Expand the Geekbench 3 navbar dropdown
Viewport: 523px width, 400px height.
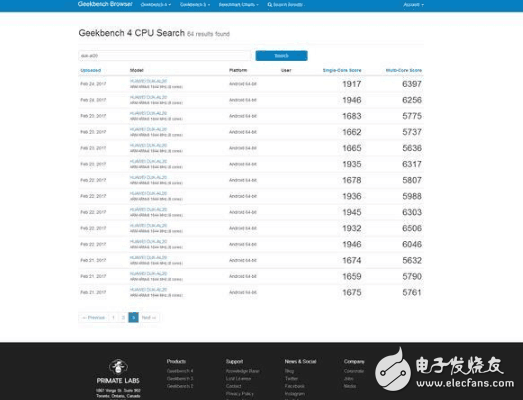[x=195, y=5]
